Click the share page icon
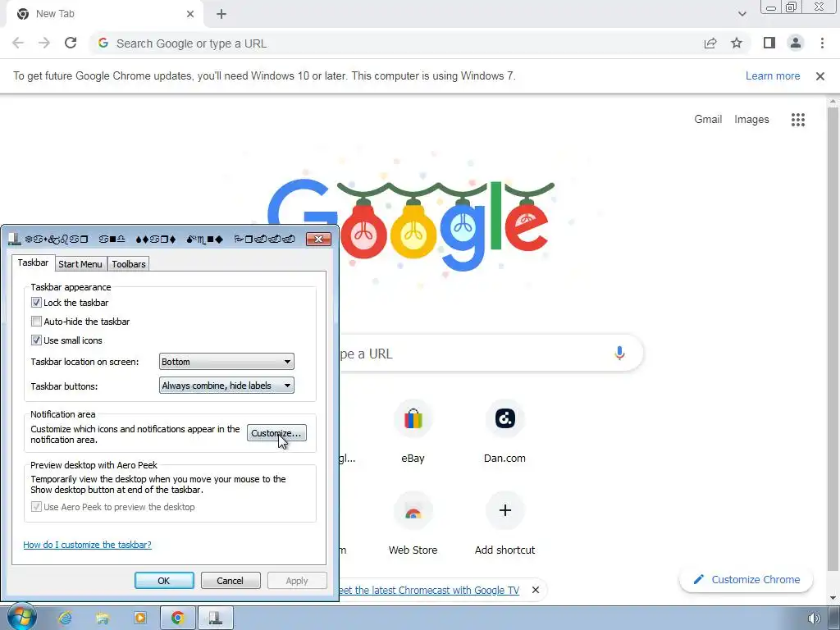 (x=710, y=43)
